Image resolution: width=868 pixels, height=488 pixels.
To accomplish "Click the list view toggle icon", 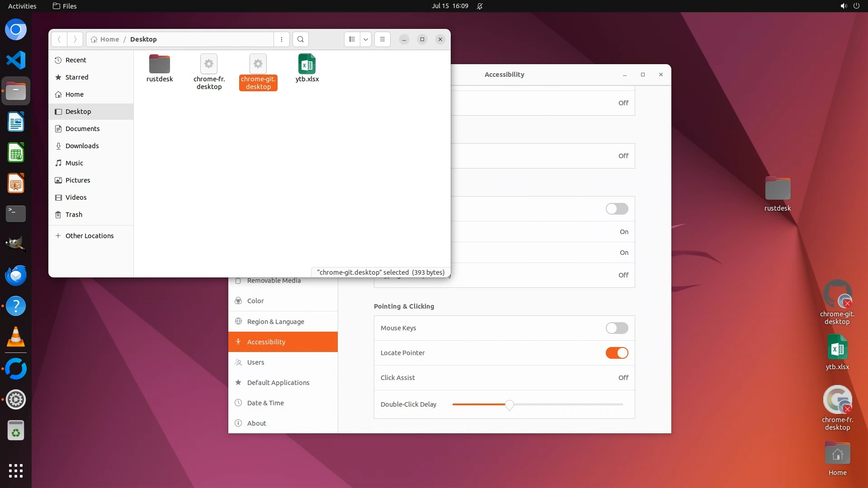I will tap(352, 39).
